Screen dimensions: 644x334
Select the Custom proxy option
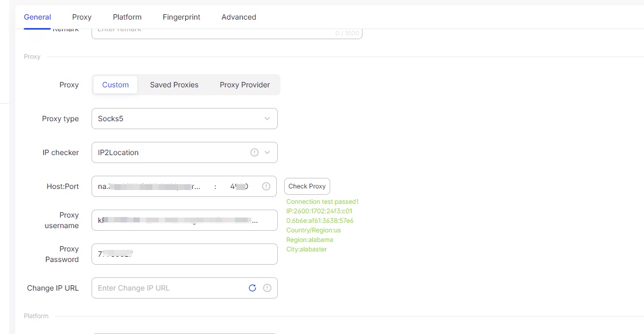tap(115, 85)
